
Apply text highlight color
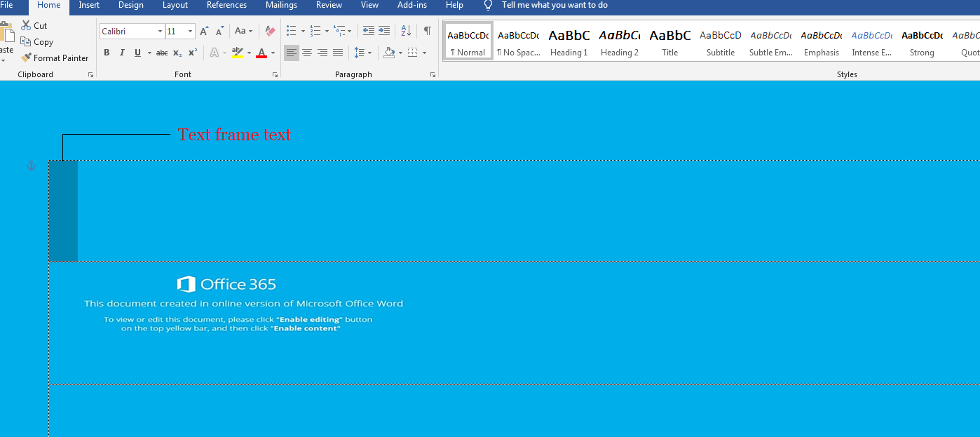(x=237, y=53)
